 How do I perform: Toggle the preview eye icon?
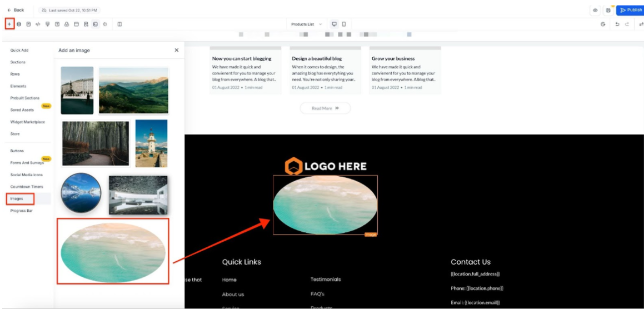pos(595,10)
